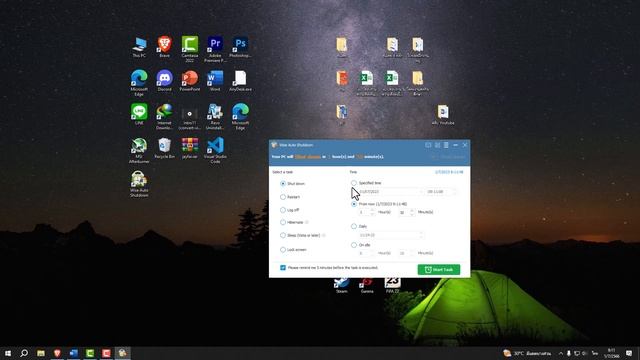
Task: Open the hamburger menu in Wise Auto Shutdown title bar
Action: pyautogui.click(x=446, y=145)
